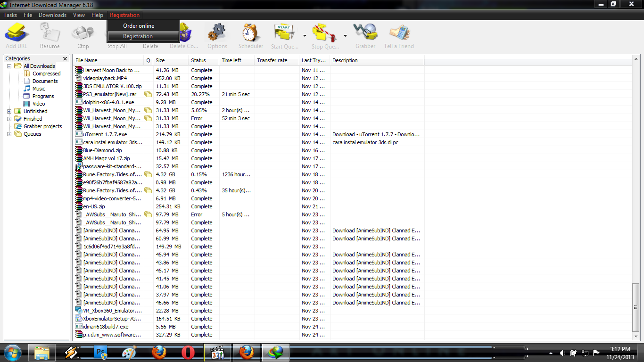
Task: Click the Start Queue toolbar icon
Action: 284,33
